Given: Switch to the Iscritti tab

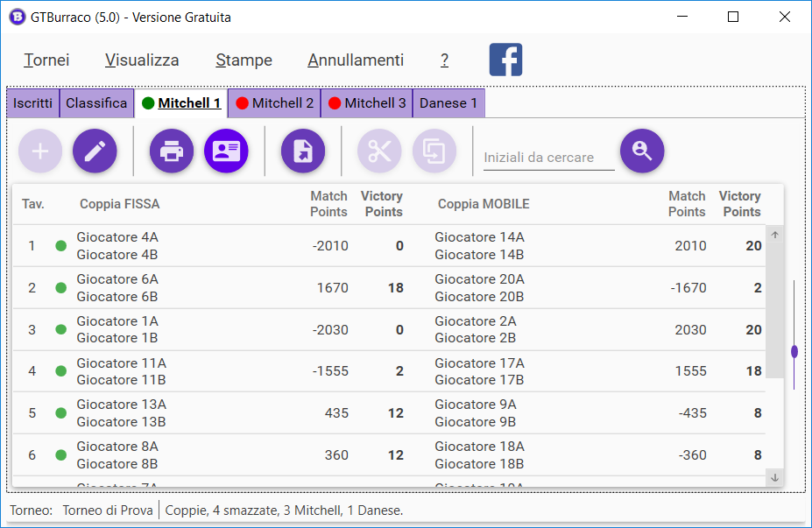Looking at the screenshot, I should (x=32, y=103).
